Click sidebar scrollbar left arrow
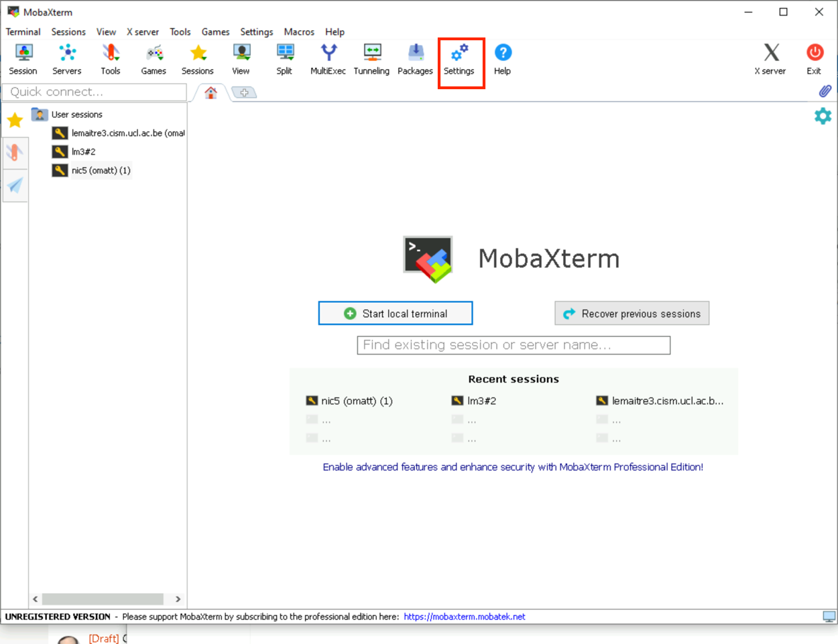 [36, 599]
